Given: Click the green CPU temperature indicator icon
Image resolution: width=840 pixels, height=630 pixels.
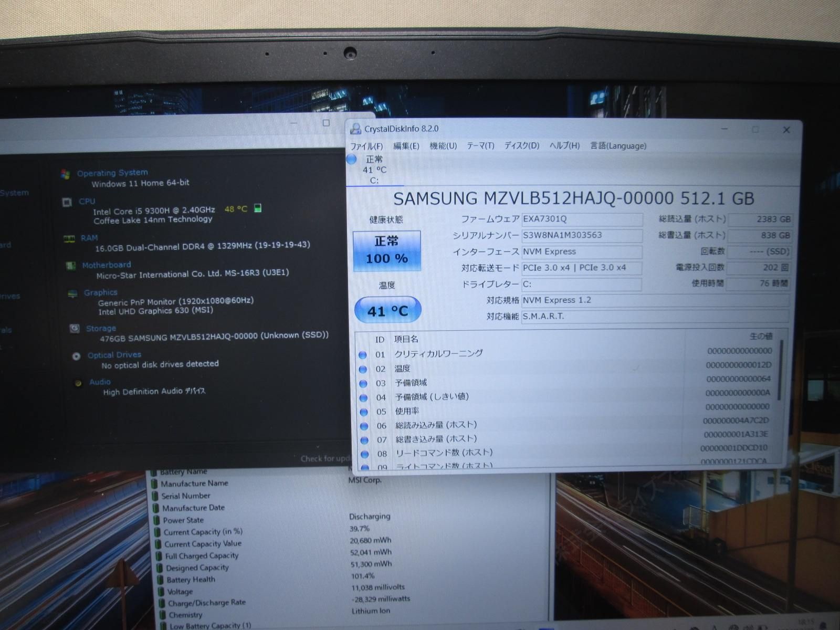Looking at the screenshot, I should (x=258, y=208).
